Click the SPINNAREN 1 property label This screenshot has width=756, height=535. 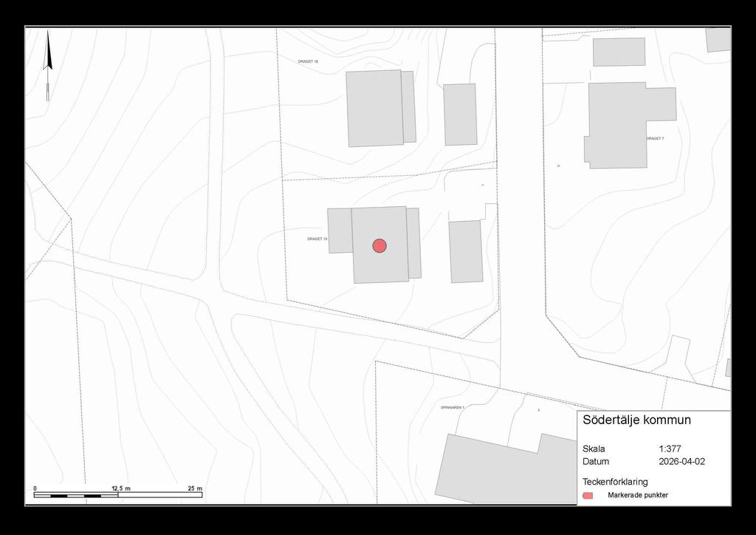coord(452,407)
